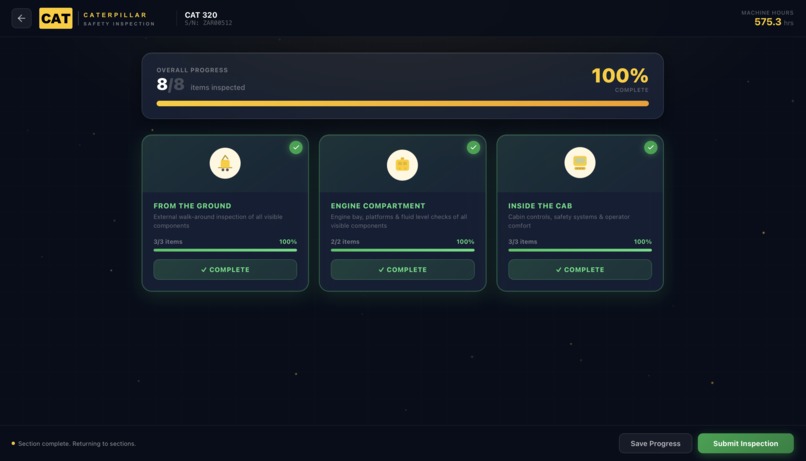Screen dimensions: 806x461
Task: Click Complete button under Engine Compartment
Action: coord(402,269)
